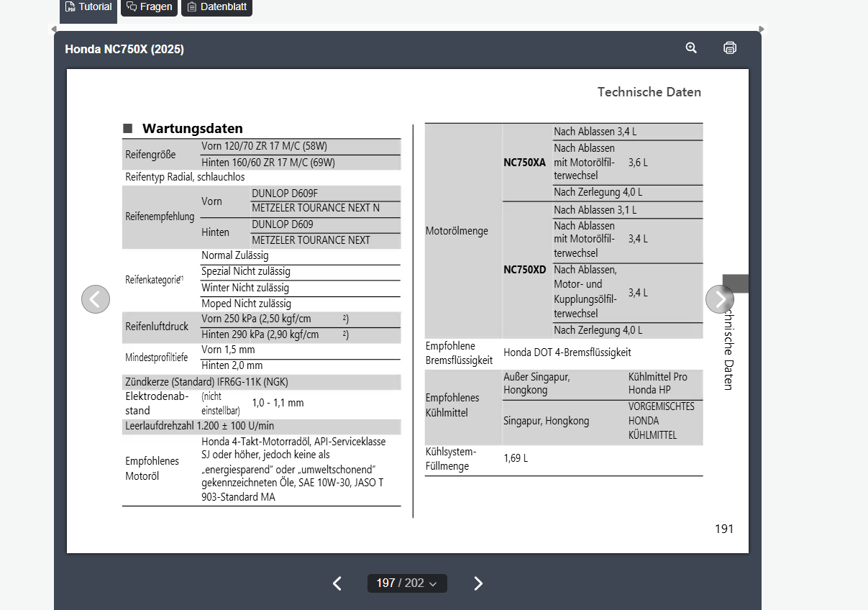Go to previous page with left circle arrow
868x610 pixels.
coord(96,299)
